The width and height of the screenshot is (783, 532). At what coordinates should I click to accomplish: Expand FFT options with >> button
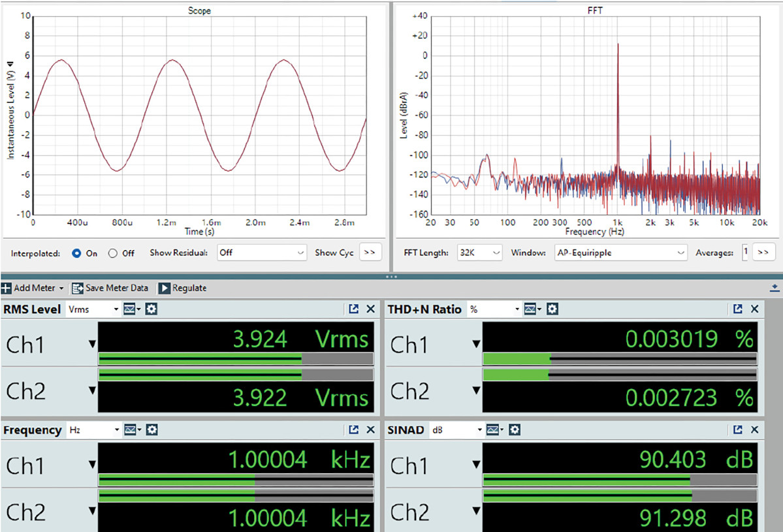point(763,252)
